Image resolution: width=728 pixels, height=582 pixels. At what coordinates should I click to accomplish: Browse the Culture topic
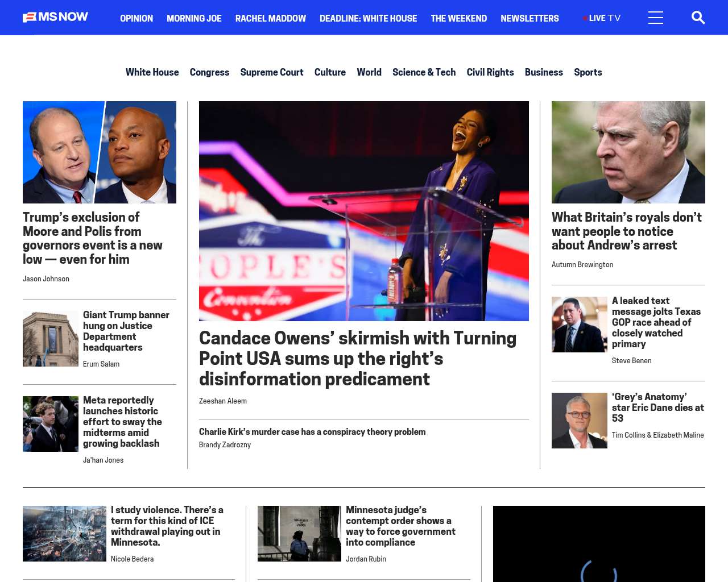click(330, 72)
